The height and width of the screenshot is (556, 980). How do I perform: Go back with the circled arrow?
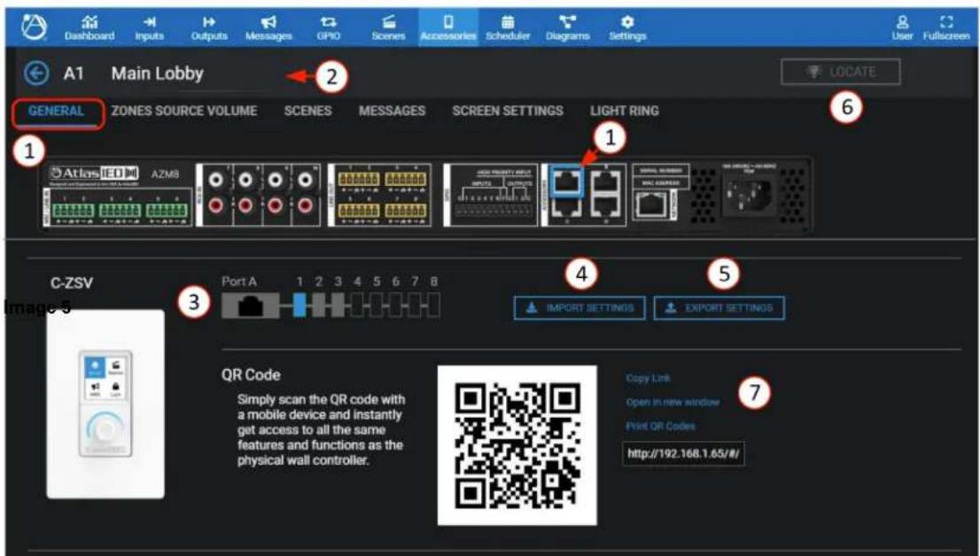click(x=36, y=73)
